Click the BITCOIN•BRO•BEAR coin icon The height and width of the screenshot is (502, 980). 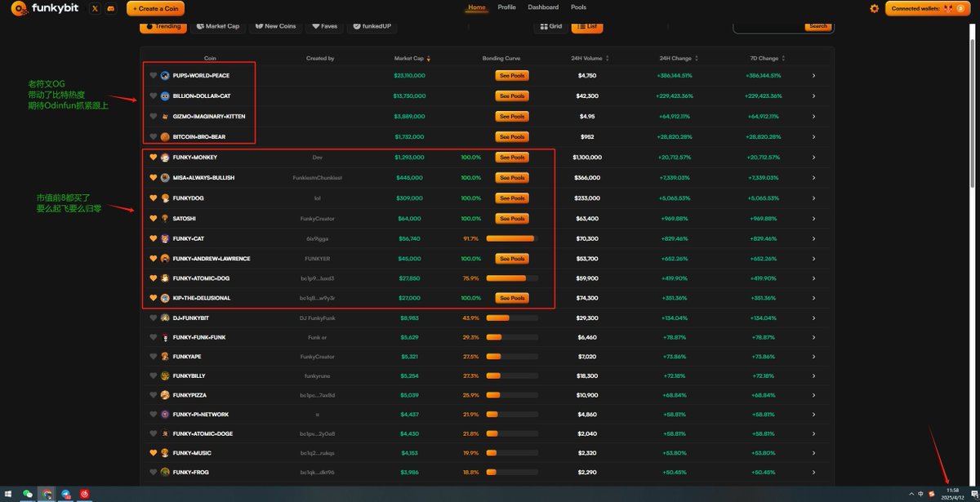[x=165, y=136]
